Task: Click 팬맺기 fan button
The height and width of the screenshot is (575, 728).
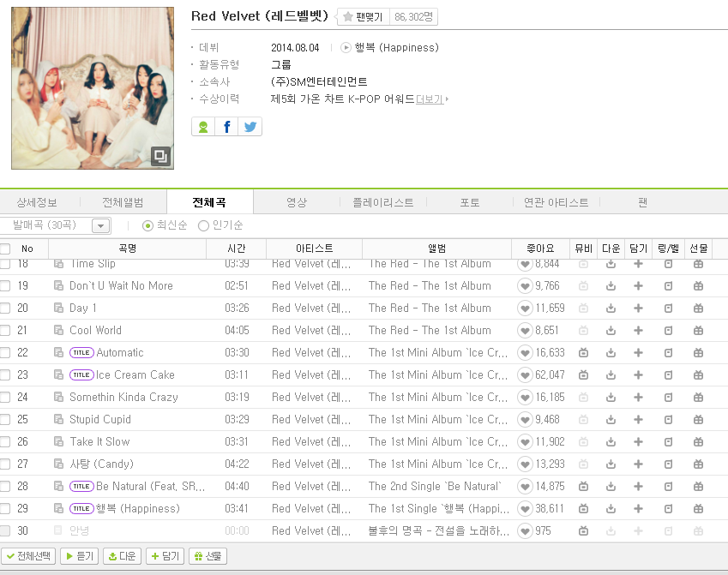Action: coord(364,17)
